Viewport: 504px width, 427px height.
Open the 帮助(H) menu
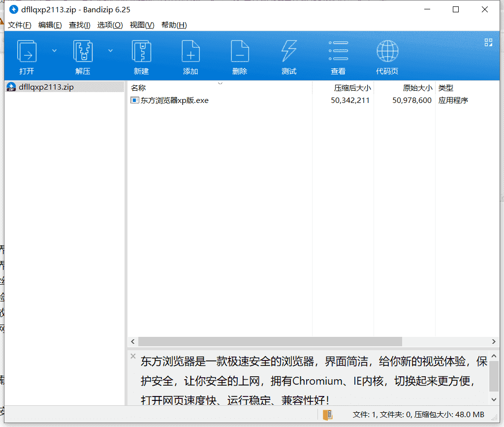[174, 25]
